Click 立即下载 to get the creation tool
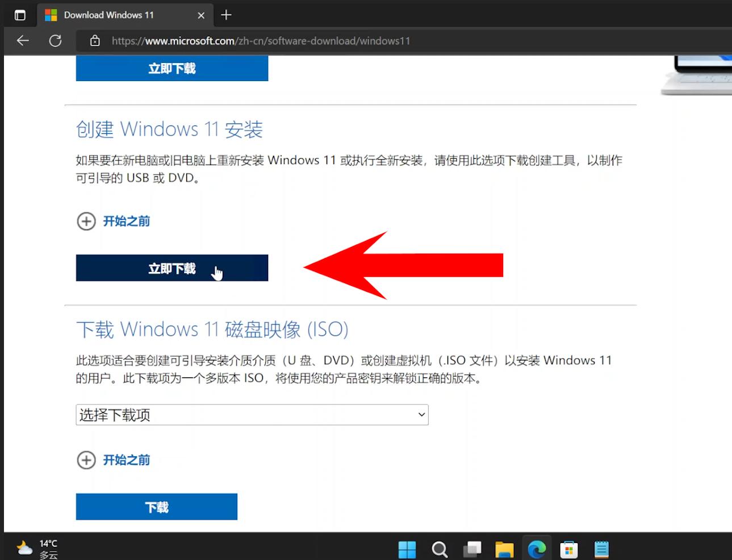The image size is (732, 560). (x=172, y=268)
